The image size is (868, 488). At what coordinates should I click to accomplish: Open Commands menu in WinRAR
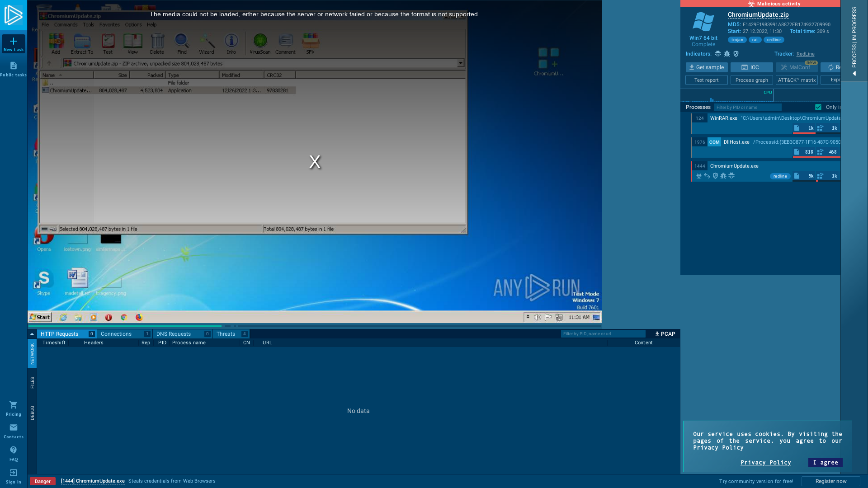pos(66,25)
